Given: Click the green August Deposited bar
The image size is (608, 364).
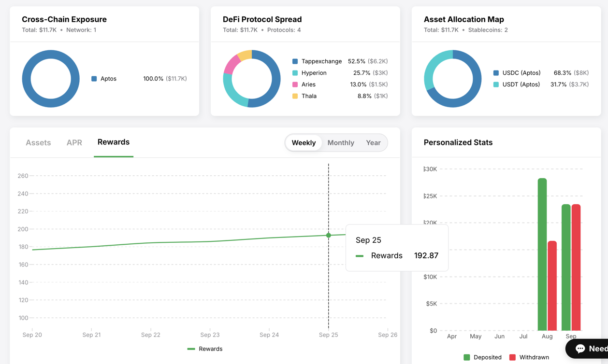Looking at the screenshot, I should 542,256.
